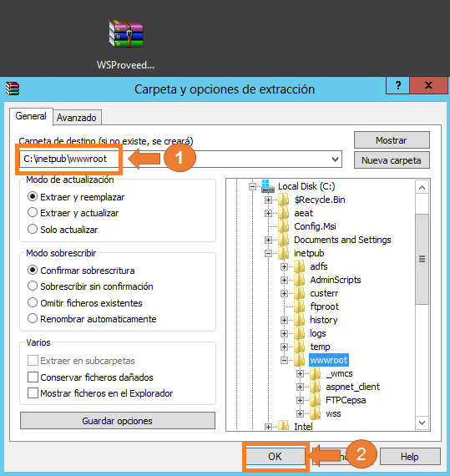450x476 pixels.
Task: Click the WinRAR icon in dialog title bar
Action: (x=13, y=89)
